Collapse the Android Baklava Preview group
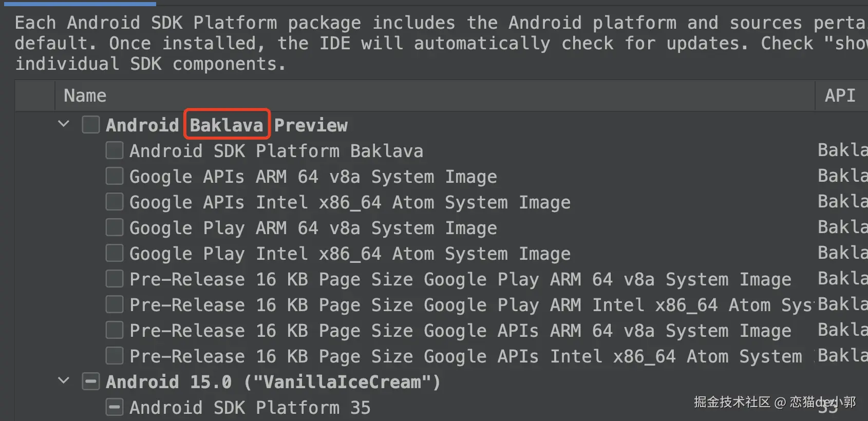This screenshot has height=421, width=868. tap(64, 124)
